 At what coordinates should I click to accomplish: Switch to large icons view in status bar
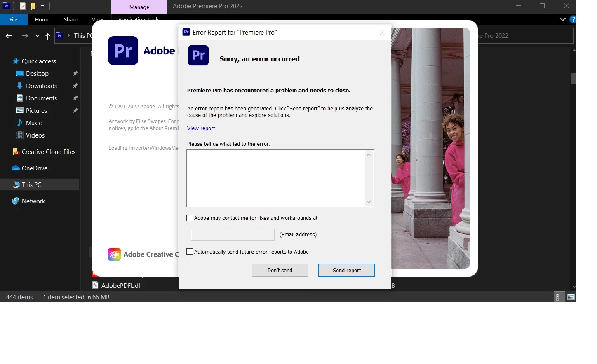click(x=571, y=297)
